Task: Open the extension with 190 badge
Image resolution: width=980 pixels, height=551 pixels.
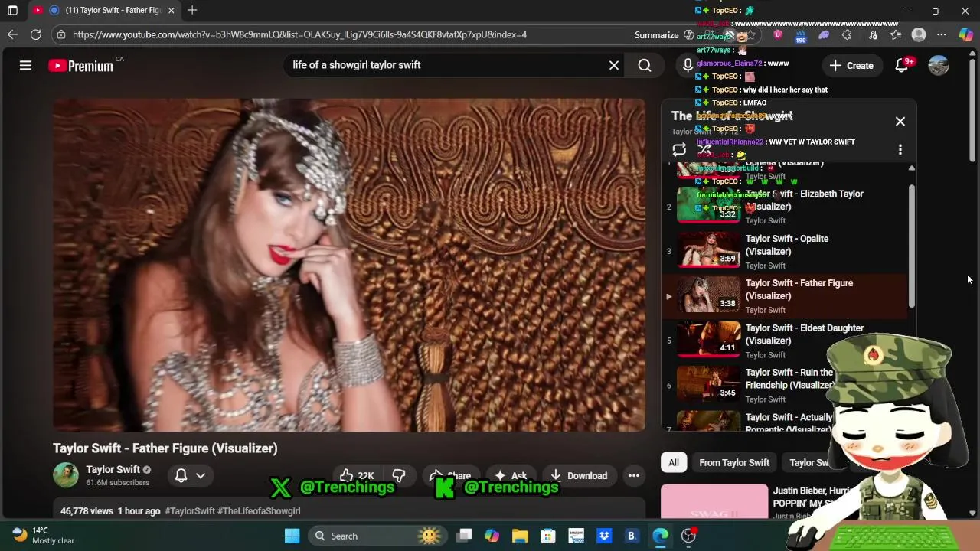Action: tap(801, 35)
